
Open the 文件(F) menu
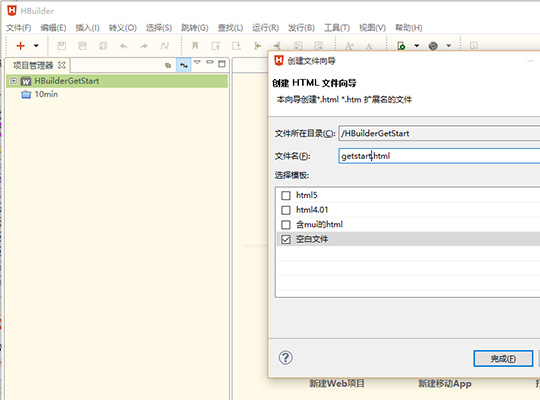click(19, 28)
